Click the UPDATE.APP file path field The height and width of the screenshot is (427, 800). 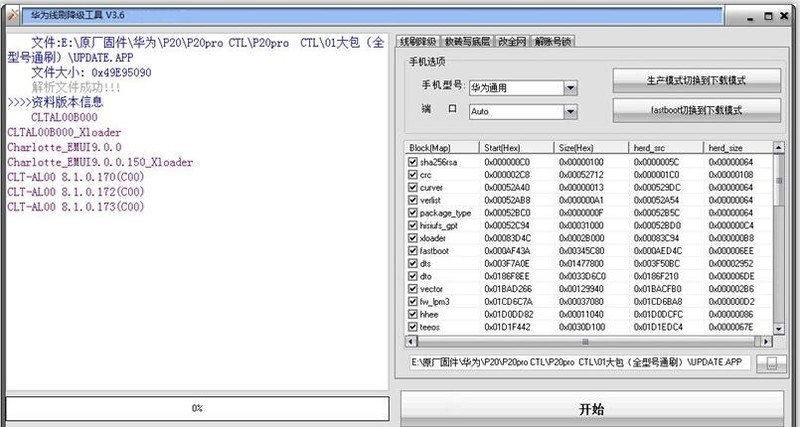pyautogui.click(x=580, y=362)
